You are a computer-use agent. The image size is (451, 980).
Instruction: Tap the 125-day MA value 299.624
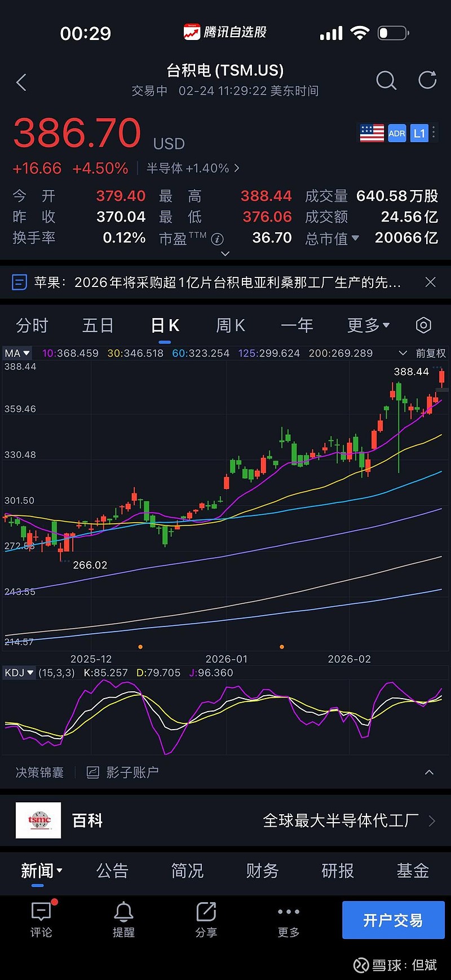click(x=269, y=353)
